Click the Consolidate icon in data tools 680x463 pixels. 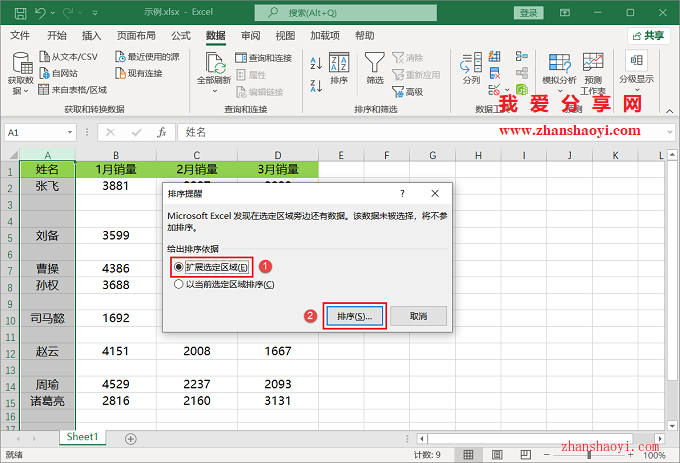[x=522, y=56]
